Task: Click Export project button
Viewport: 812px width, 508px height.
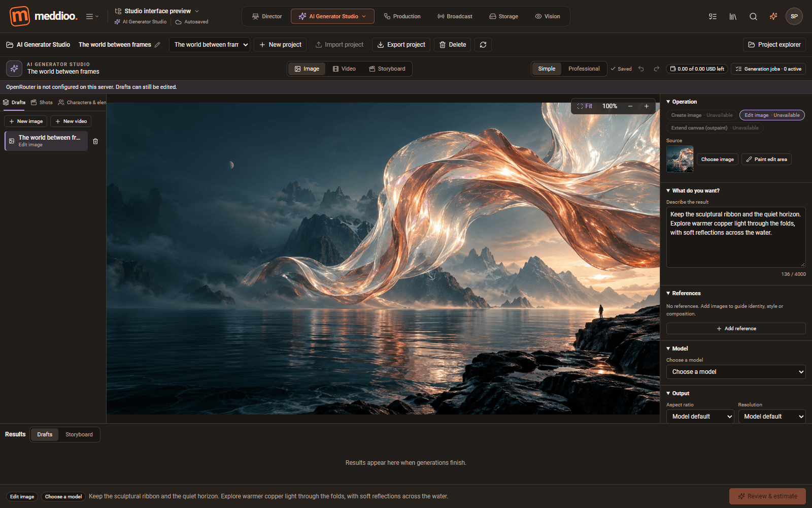Action: [401, 45]
